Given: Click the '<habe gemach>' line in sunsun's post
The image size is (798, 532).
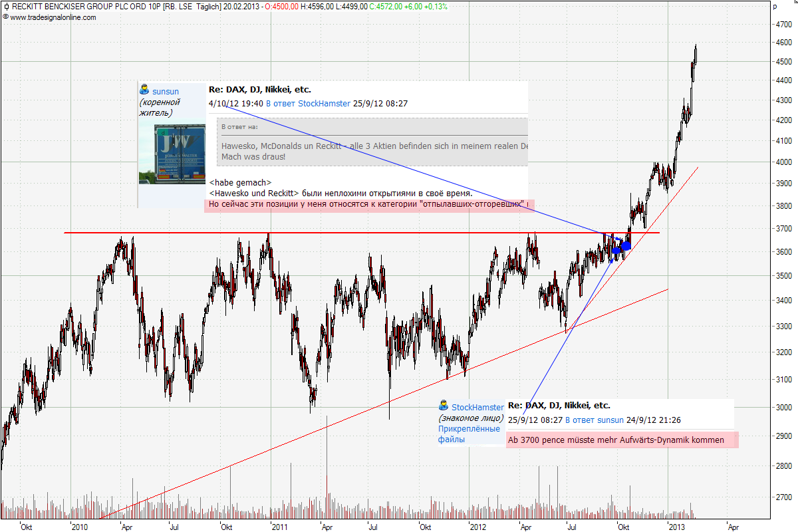Looking at the screenshot, I should click(240, 182).
